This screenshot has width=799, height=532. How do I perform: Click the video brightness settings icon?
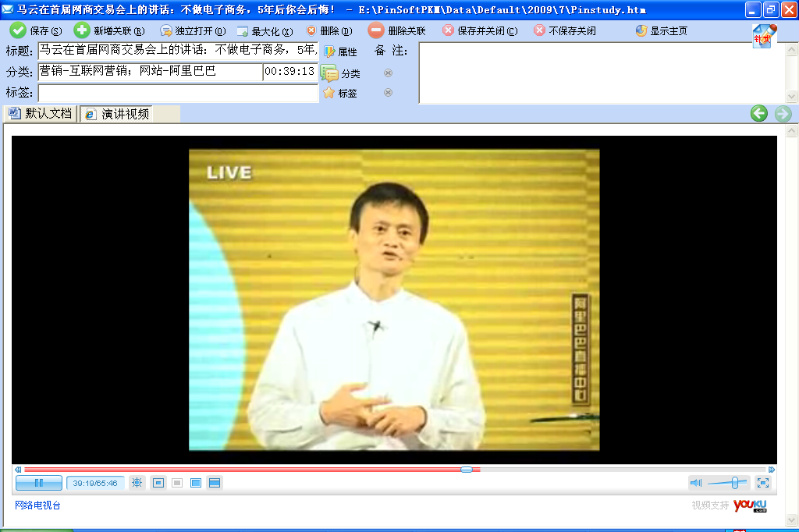coord(137,483)
